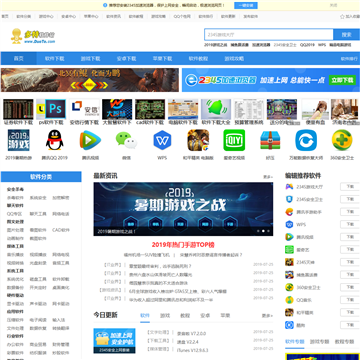Switch to 教程 tab in 今日更新
The height and width of the screenshot is (360, 360).
pyautogui.click(x=185, y=315)
